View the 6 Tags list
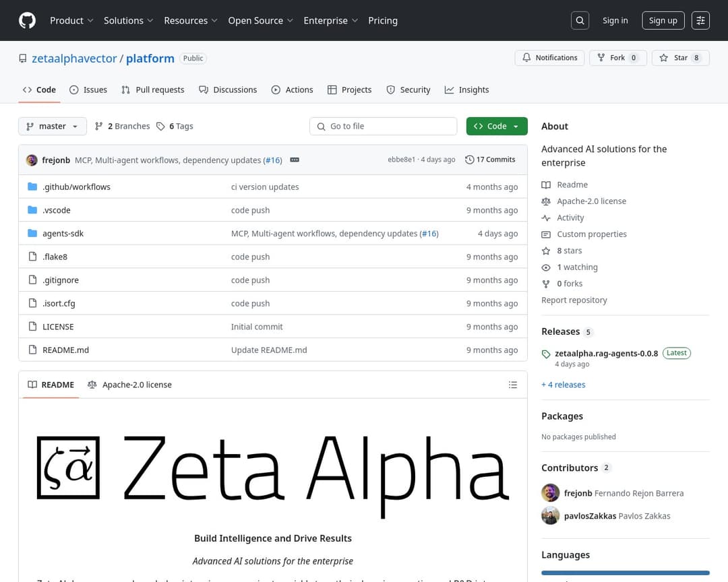Screen dimensions: 728x582 click(x=175, y=126)
